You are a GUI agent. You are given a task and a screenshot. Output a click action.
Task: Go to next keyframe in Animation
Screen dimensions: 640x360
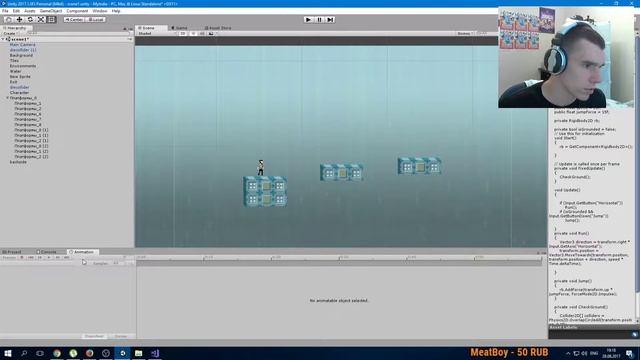click(x=58, y=258)
